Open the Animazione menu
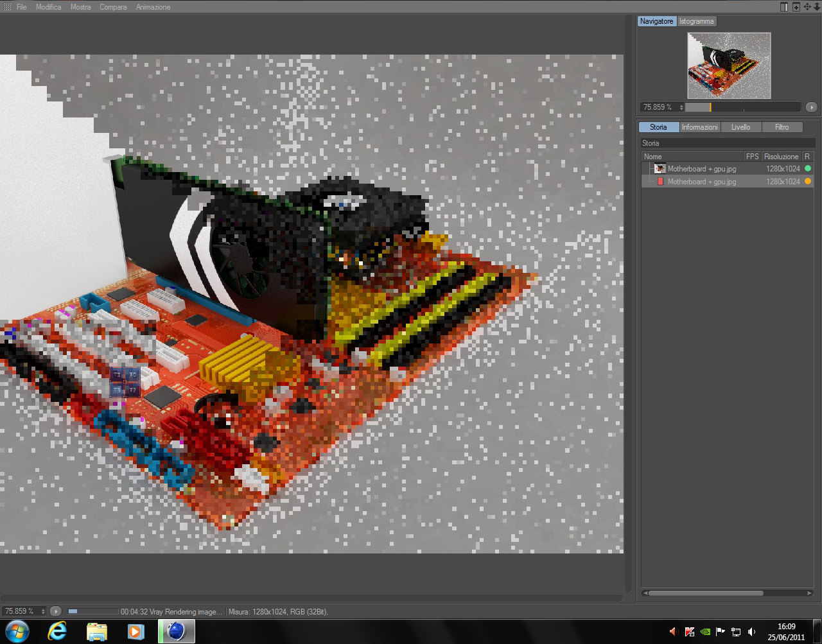Screen dimensions: 822x644 [153, 7]
